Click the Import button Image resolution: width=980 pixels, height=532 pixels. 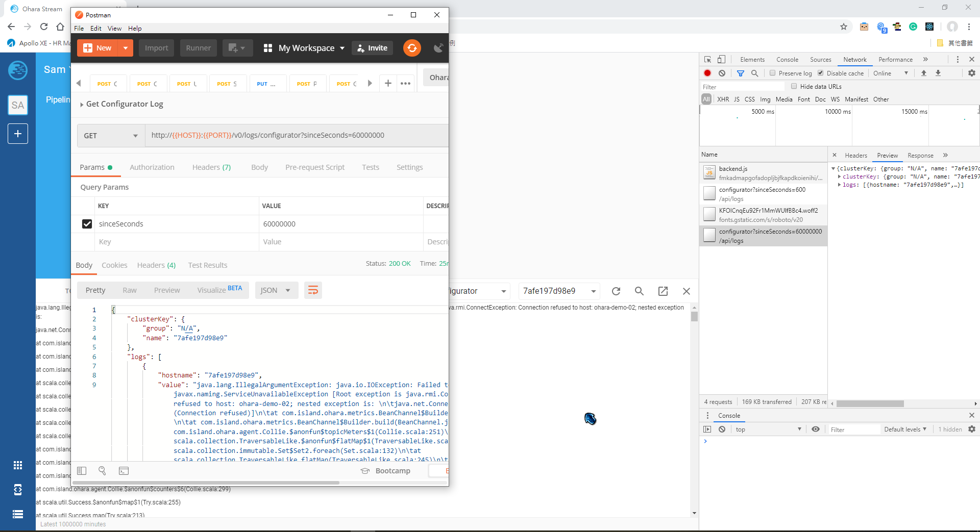coord(156,48)
